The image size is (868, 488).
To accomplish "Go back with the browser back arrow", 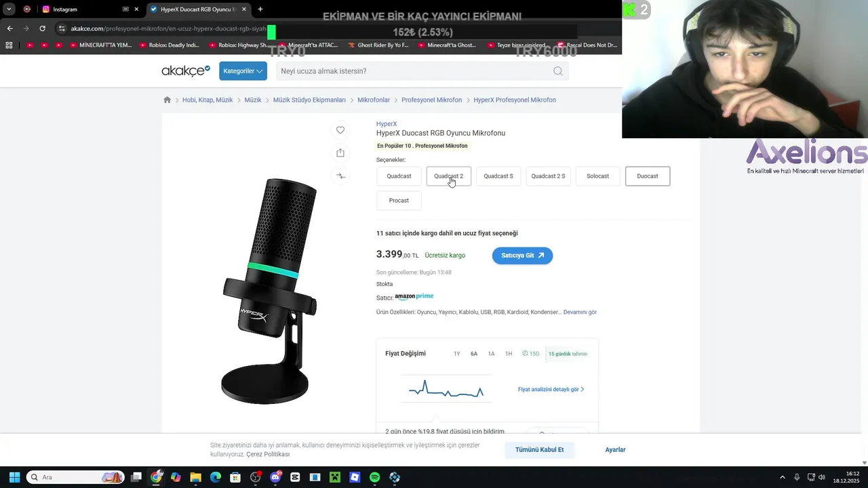I will pyautogui.click(x=9, y=28).
